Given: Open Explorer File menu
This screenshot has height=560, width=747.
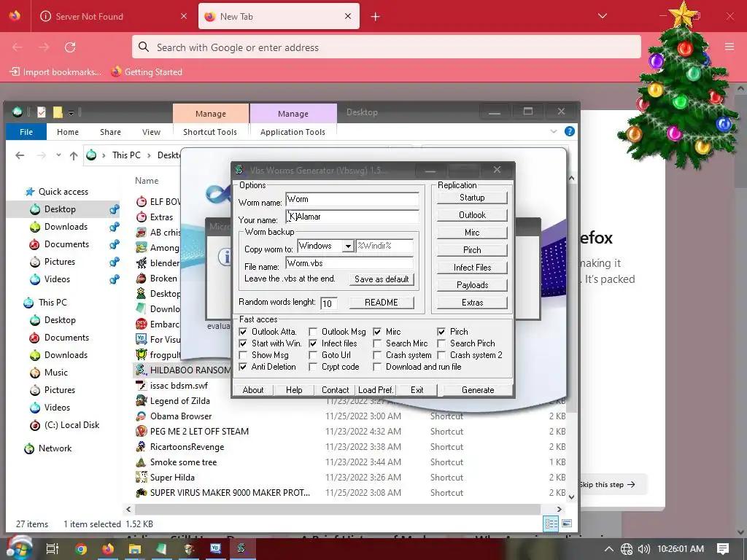Looking at the screenshot, I should tap(26, 132).
